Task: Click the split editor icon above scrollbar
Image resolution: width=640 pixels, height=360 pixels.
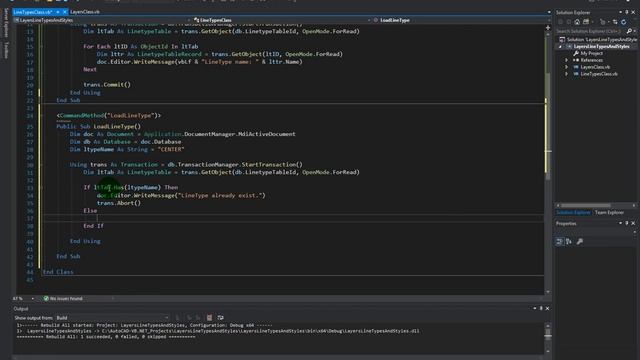Action: coord(548,28)
